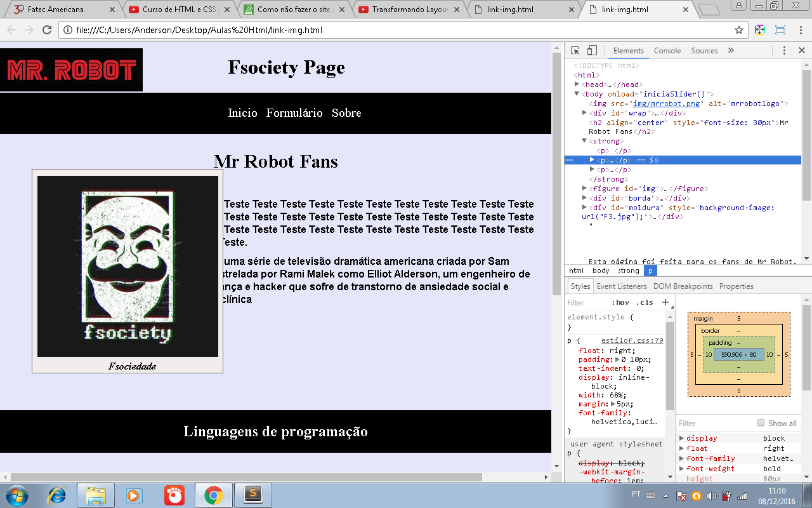Image resolution: width=812 pixels, height=508 pixels.
Task: Click the styles Filter input field
Action: 587,303
